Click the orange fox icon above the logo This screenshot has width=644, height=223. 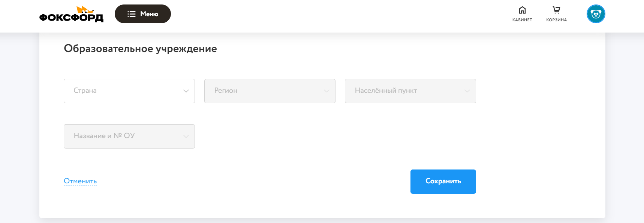85,9
